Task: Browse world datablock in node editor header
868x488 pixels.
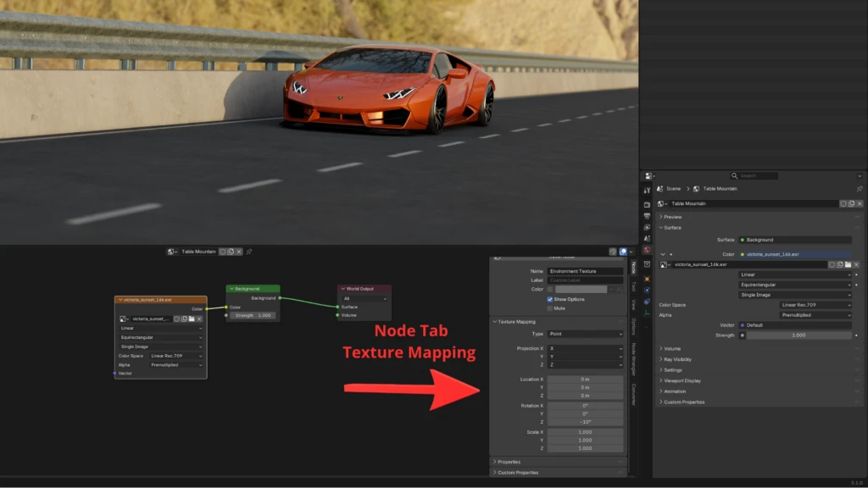Action: (x=171, y=252)
